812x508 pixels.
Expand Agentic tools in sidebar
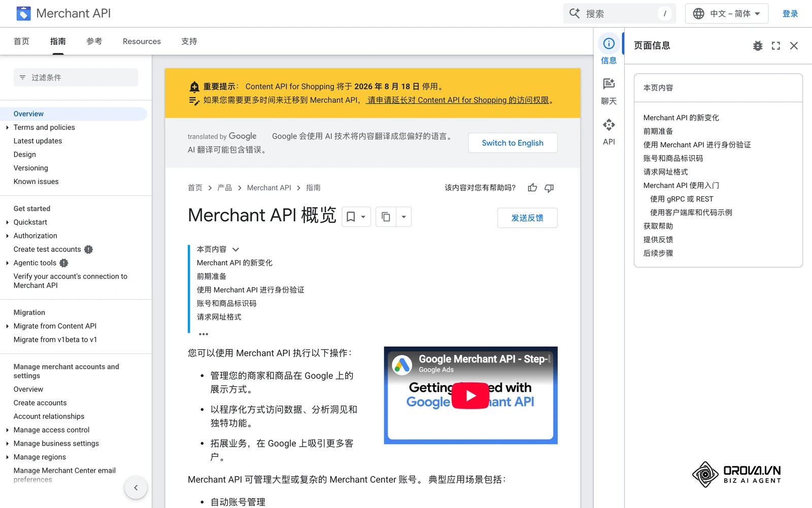pyautogui.click(x=7, y=263)
